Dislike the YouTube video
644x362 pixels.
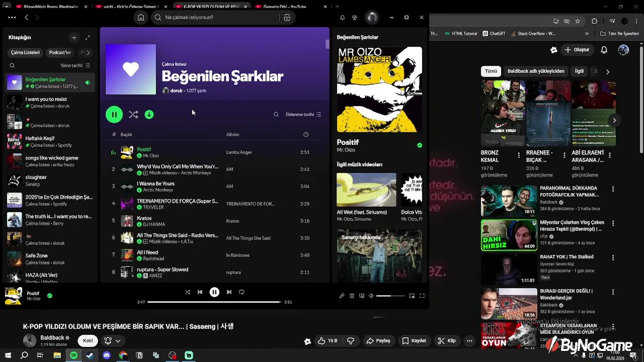tap(351, 341)
